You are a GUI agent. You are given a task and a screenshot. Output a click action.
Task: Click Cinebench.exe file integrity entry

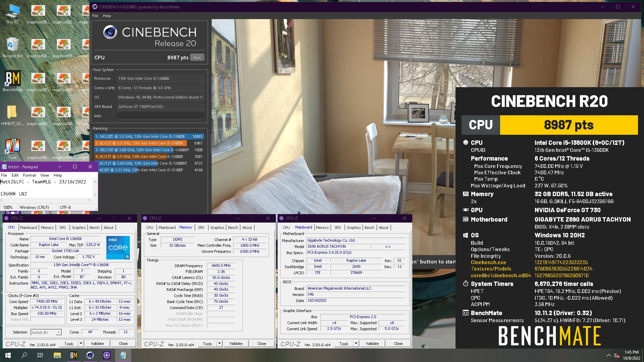click(x=488, y=262)
